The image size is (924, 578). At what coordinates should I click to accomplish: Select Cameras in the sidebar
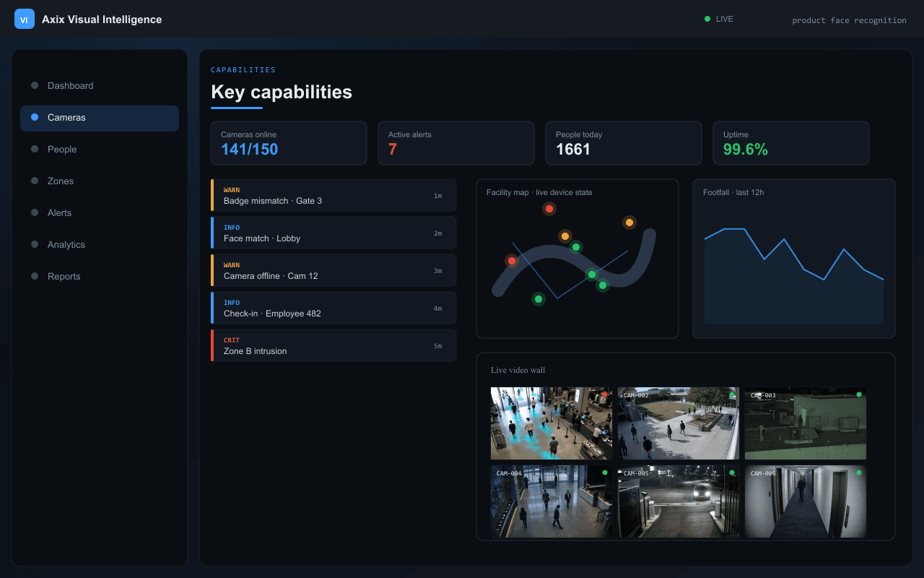pyautogui.click(x=100, y=118)
